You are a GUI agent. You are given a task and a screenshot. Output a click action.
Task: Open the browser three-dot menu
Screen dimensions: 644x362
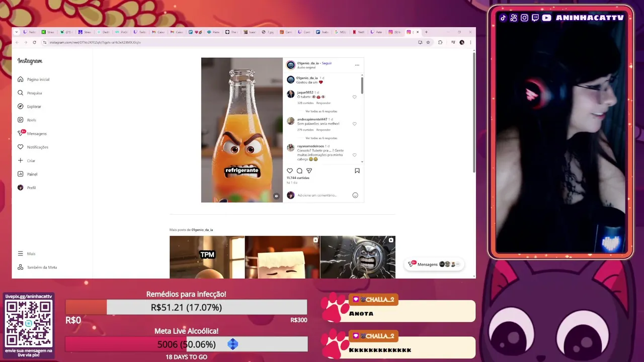click(470, 42)
